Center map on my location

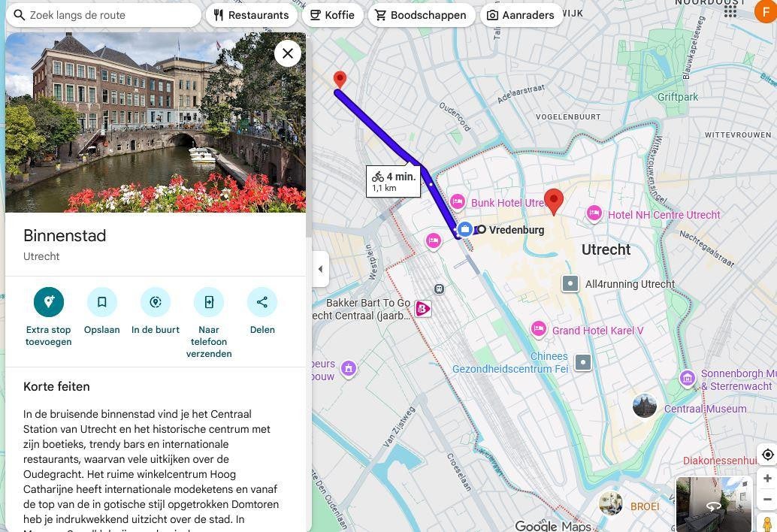point(767,455)
